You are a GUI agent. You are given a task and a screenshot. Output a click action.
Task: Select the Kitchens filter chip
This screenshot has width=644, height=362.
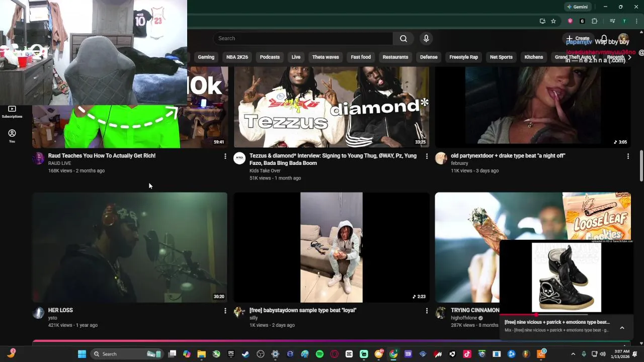click(x=534, y=57)
